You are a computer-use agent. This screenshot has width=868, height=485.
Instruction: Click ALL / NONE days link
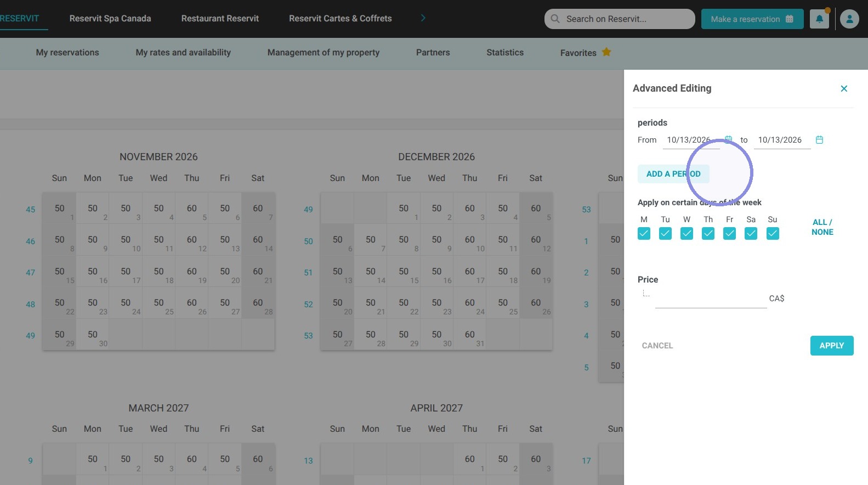(822, 227)
